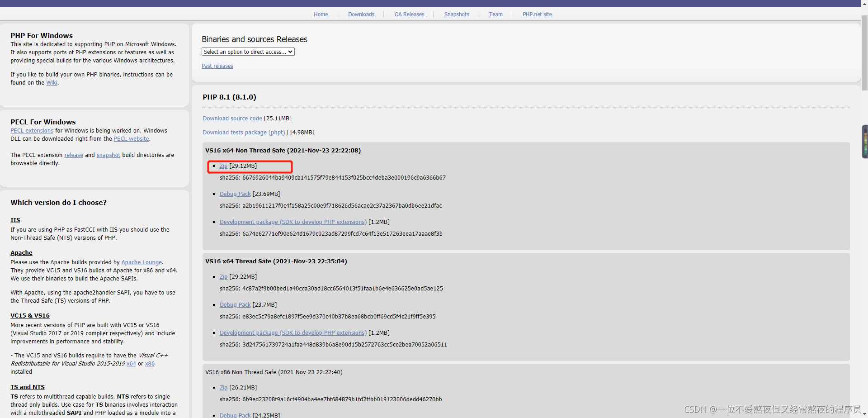Click the 'Binaries and sources Releases' heading

coord(254,39)
